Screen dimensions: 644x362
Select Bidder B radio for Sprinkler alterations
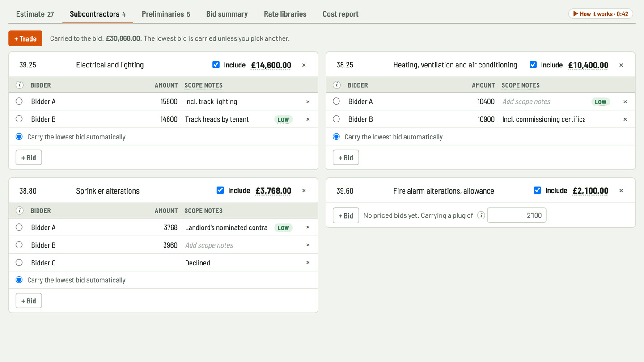(x=19, y=245)
